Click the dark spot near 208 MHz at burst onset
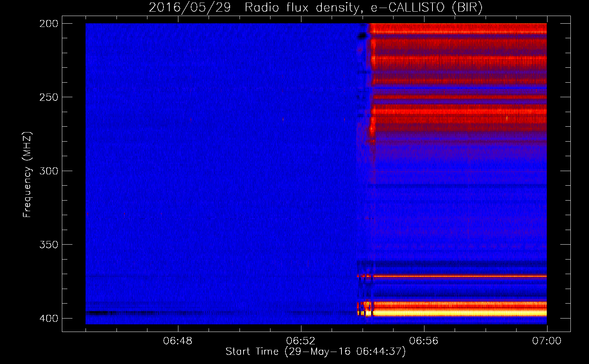This screenshot has width=589, height=364. point(362,36)
